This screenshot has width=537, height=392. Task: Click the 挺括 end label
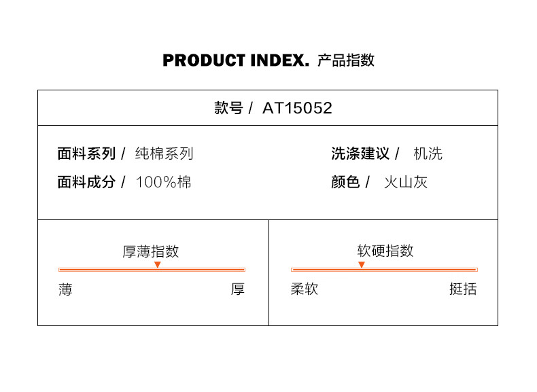click(463, 289)
